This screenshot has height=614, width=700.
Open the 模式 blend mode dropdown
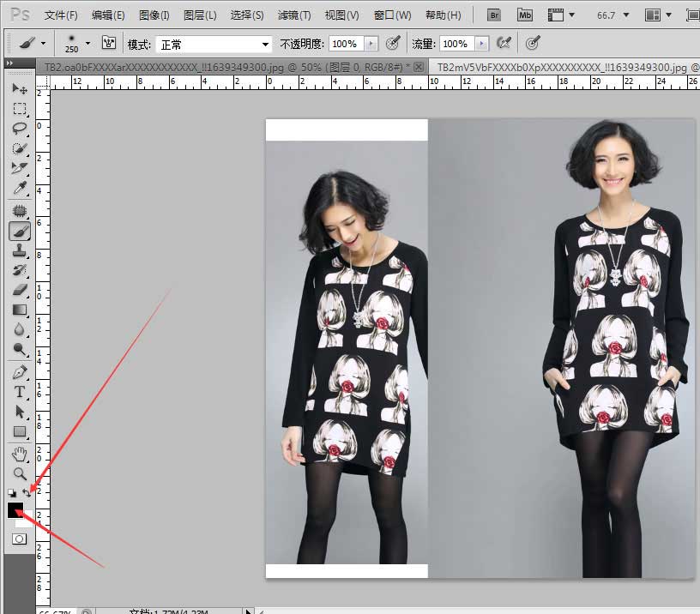click(214, 45)
